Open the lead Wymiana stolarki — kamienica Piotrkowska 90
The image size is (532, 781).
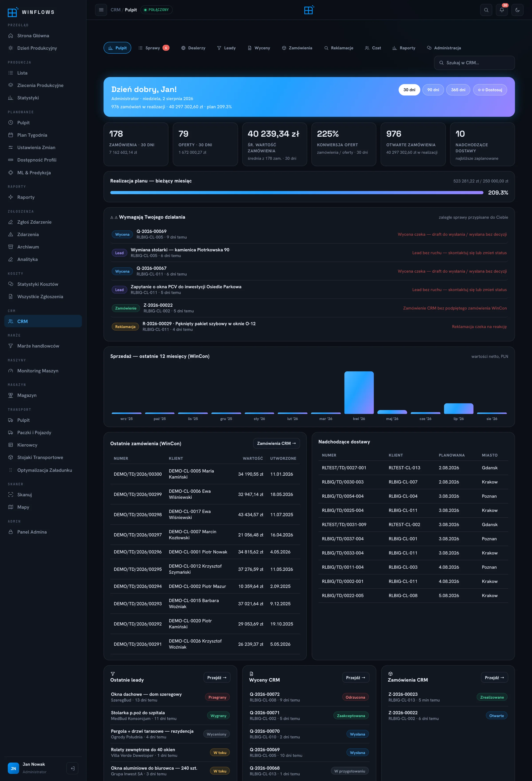pyautogui.click(x=309, y=253)
